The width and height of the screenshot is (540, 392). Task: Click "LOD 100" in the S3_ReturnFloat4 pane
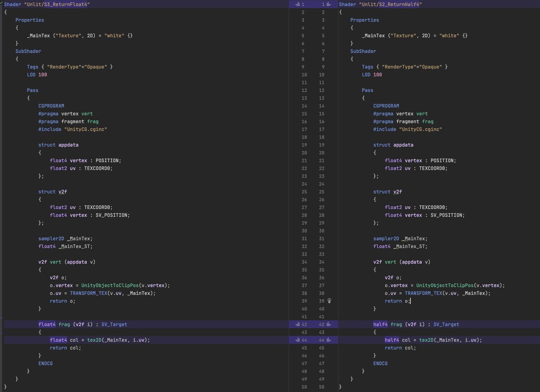coord(37,75)
